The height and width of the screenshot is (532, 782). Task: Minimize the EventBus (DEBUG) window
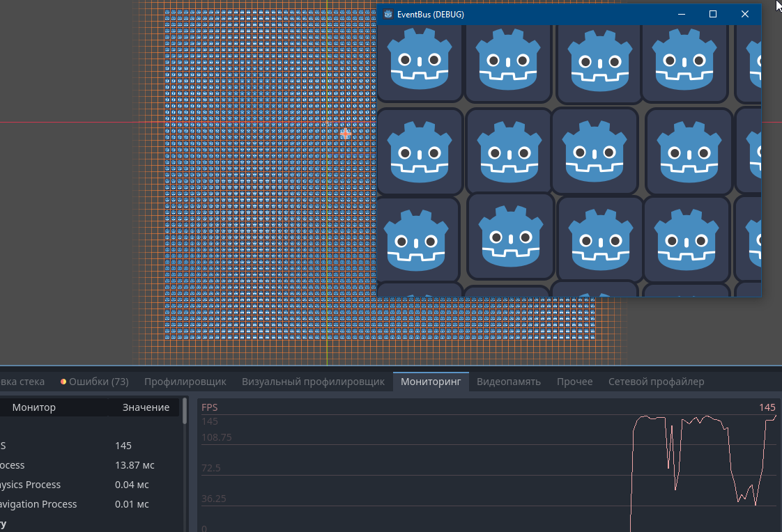click(x=681, y=14)
